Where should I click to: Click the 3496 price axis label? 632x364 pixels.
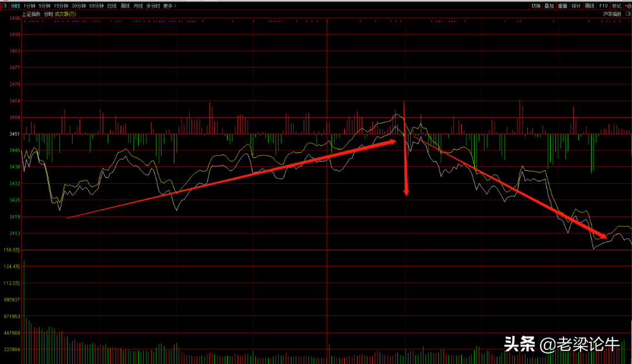[x=15, y=18]
